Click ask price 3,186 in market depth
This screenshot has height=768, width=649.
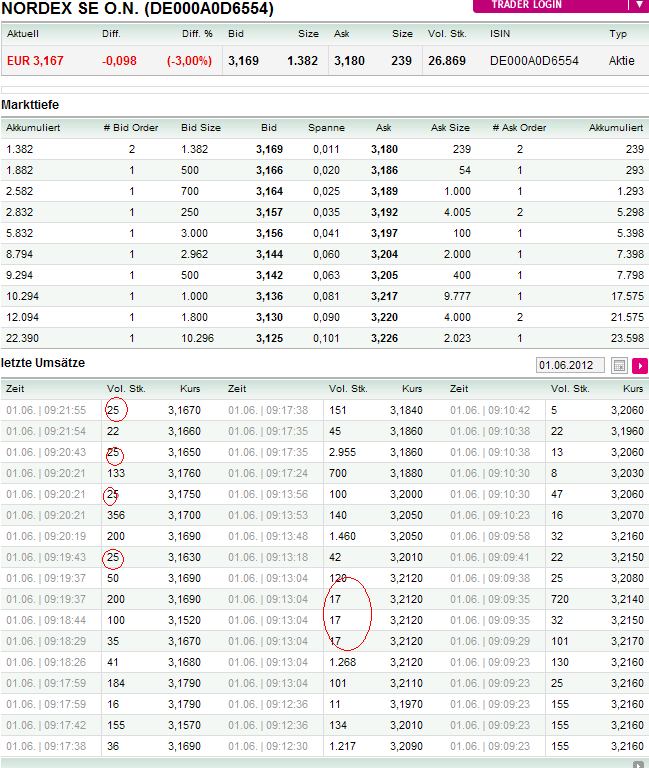pyautogui.click(x=385, y=170)
